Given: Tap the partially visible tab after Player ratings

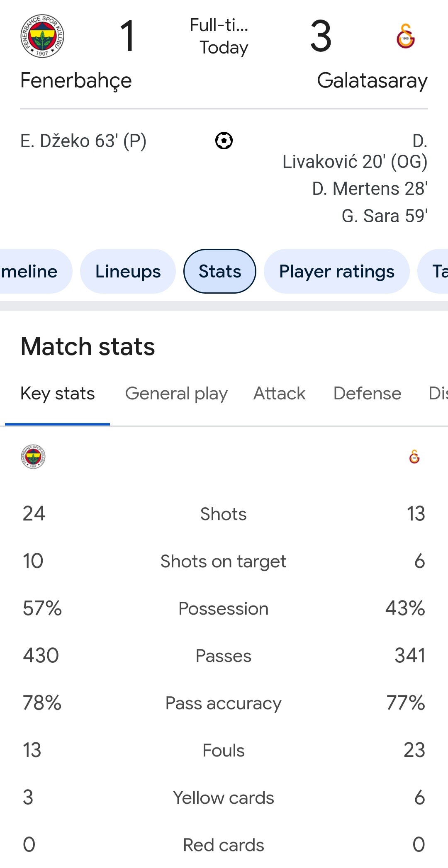Looking at the screenshot, I should (436, 271).
